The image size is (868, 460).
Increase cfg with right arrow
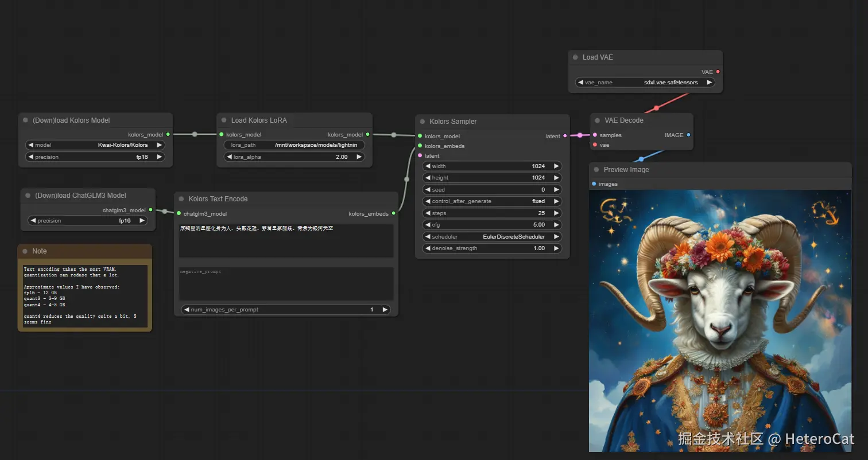pos(556,225)
